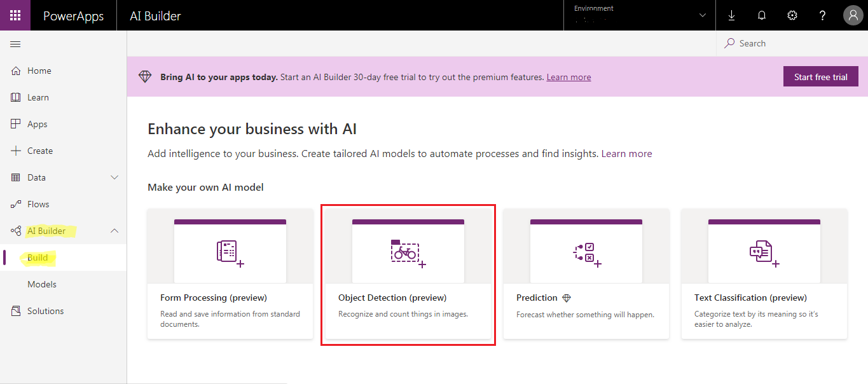Click the help question mark icon

[822, 15]
